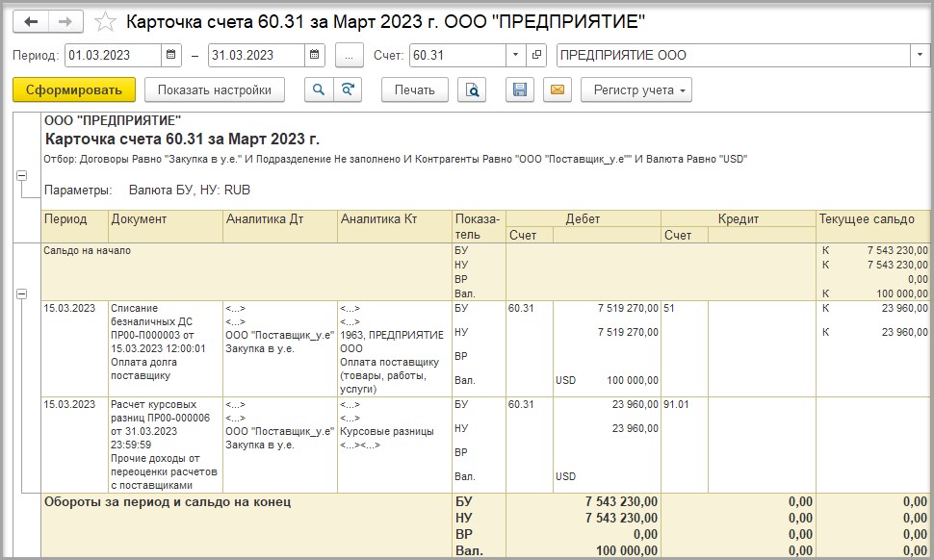Send report by email envelope icon

pos(556,90)
